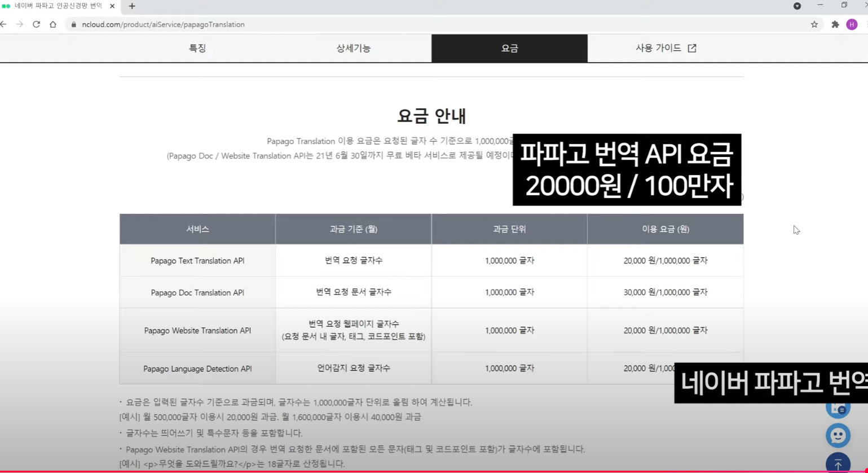Viewport: 868px width, 473px height.
Task: Select the 요금 안내 heading
Action: [431, 116]
